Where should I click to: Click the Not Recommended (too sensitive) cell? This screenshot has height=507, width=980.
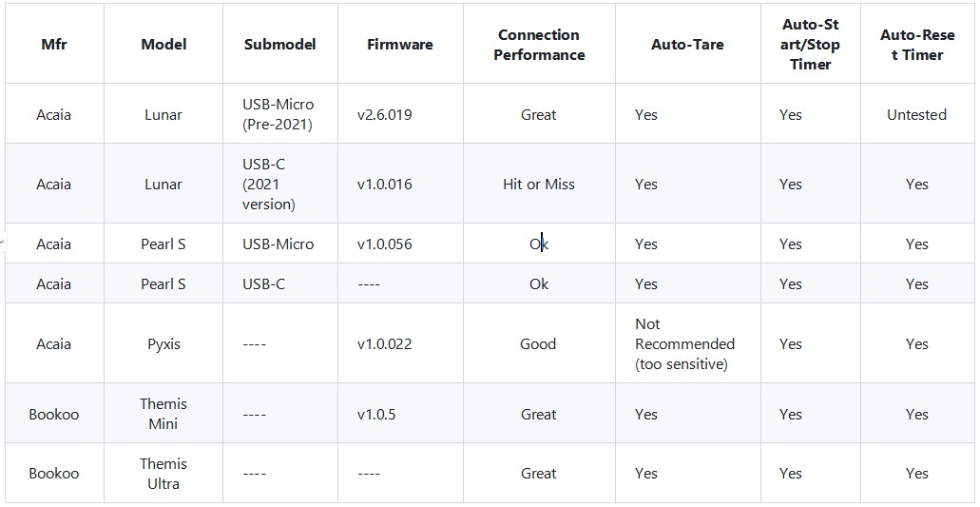pos(684,344)
